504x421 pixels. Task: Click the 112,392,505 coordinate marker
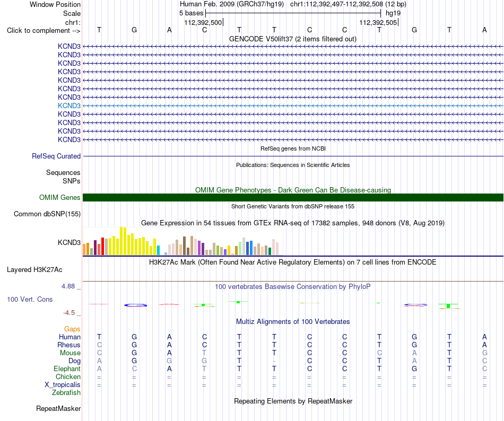[378, 22]
